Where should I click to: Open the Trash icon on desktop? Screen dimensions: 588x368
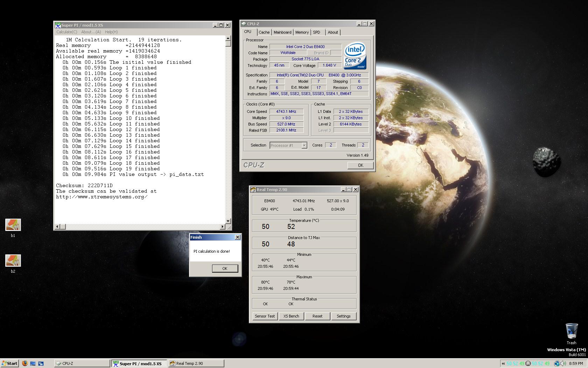click(572, 331)
